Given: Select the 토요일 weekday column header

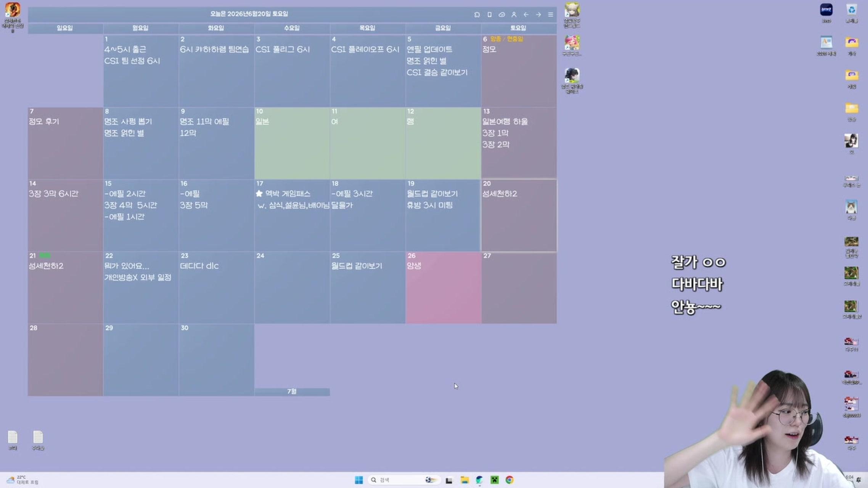Looking at the screenshot, I should 518,28.
